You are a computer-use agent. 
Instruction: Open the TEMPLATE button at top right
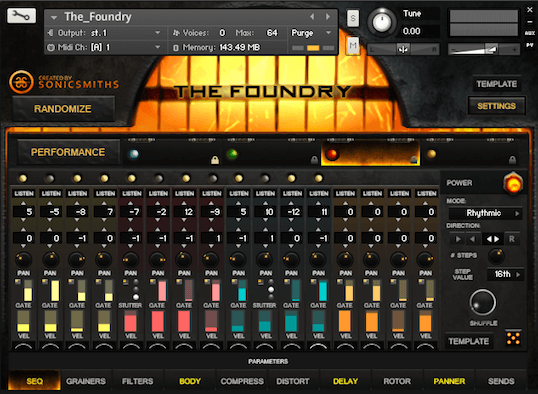click(x=496, y=84)
